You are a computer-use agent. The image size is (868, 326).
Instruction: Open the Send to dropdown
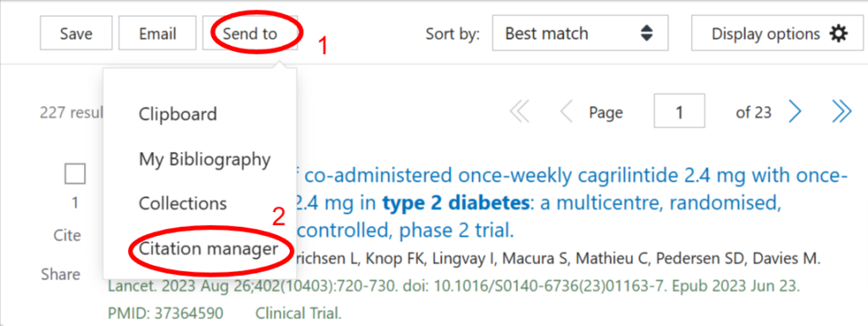click(250, 33)
